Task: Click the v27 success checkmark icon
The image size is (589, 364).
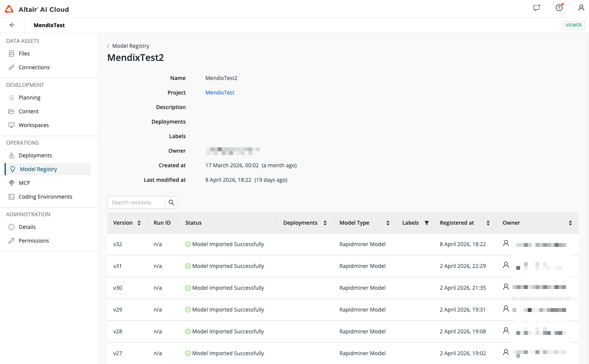Action: click(188, 353)
